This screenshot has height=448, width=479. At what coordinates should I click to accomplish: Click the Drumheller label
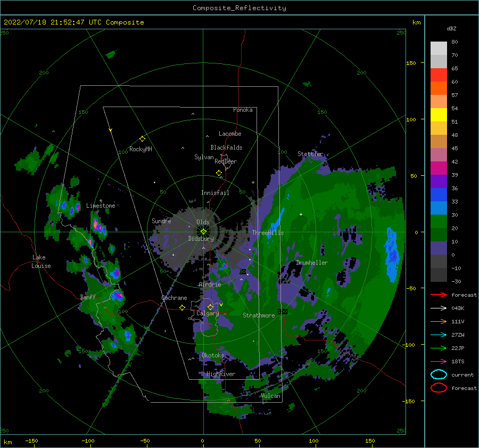coord(312,263)
